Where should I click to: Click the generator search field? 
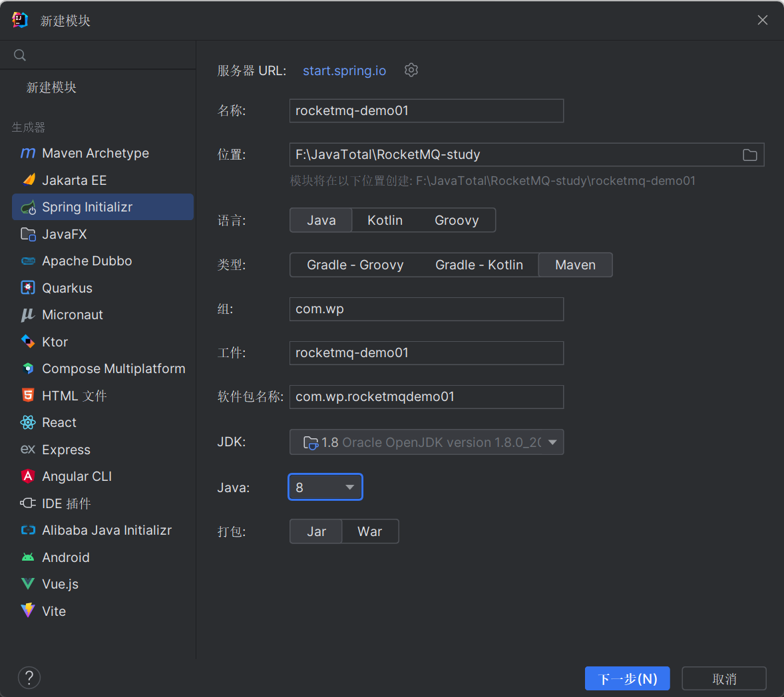click(98, 55)
